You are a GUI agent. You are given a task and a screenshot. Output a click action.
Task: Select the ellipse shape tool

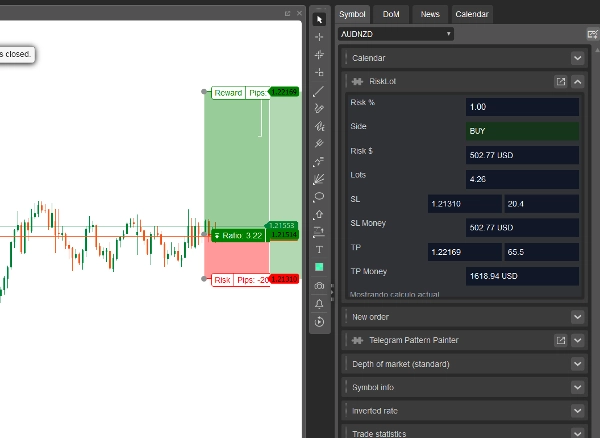[x=319, y=197]
